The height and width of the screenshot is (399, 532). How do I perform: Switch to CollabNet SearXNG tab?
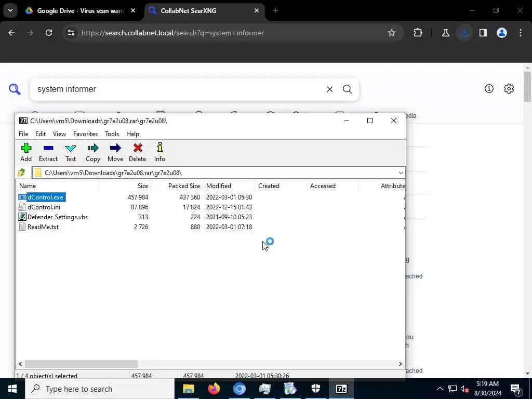coord(205,11)
